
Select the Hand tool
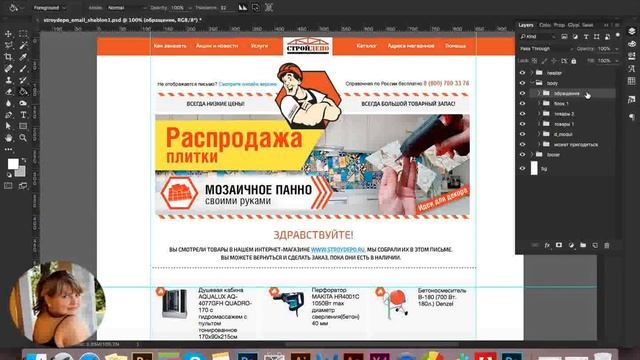pyautogui.click(x=8, y=138)
